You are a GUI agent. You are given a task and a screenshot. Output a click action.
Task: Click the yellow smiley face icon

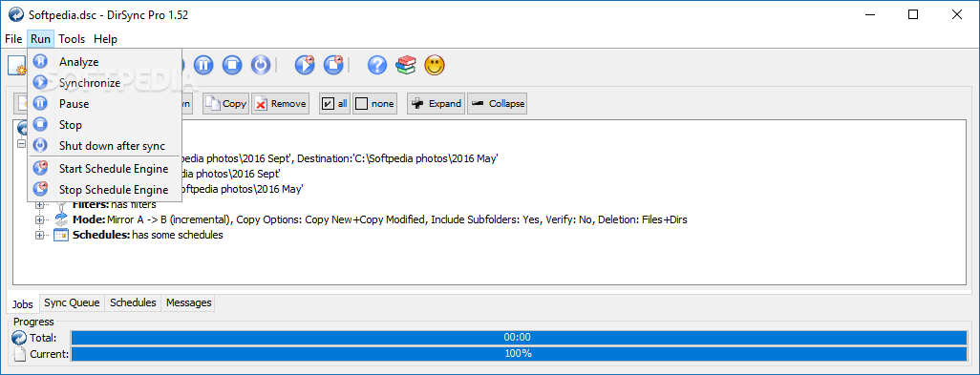(x=435, y=65)
